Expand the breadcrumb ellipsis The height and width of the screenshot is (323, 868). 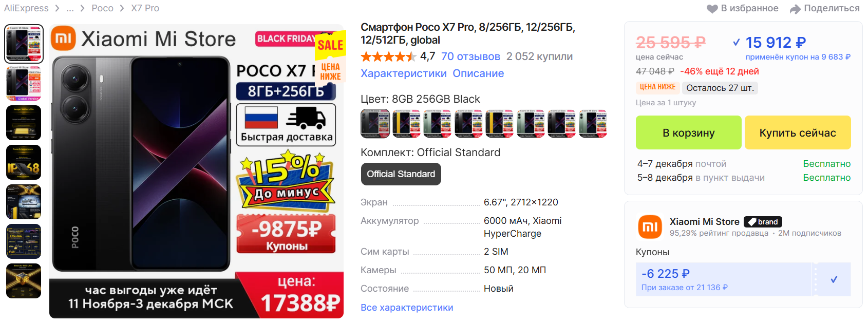point(70,8)
